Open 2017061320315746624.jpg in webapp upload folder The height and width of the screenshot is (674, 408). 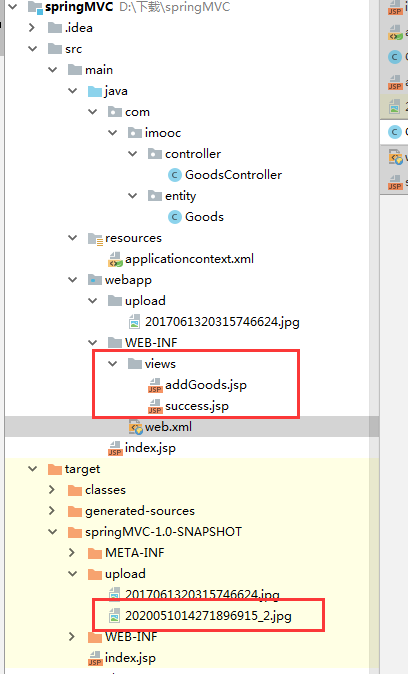[214, 322]
